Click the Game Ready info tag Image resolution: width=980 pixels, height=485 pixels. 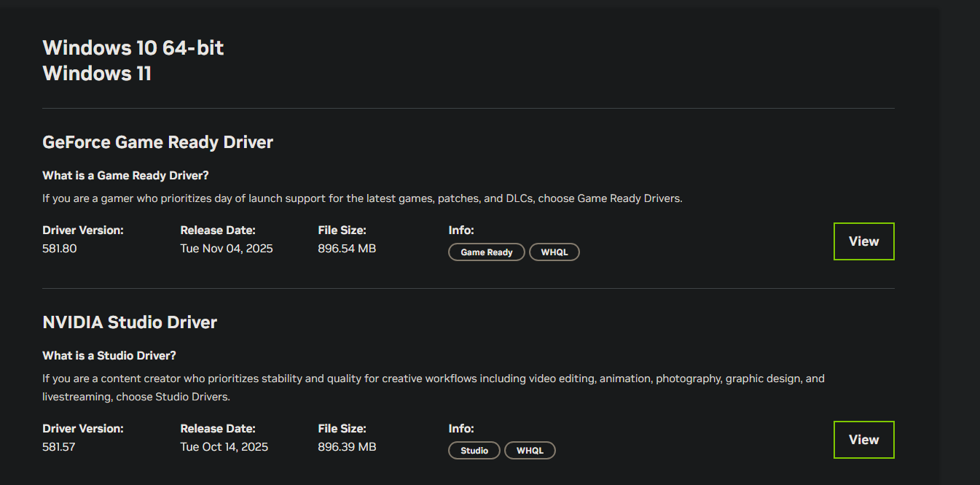[x=487, y=252]
